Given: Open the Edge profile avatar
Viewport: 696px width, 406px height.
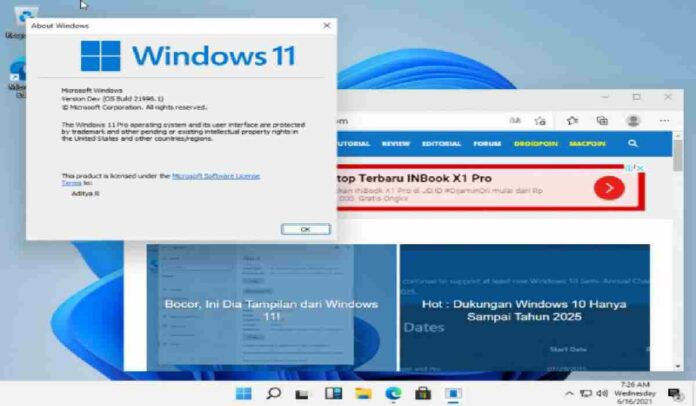Looking at the screenshot, I should [633, 121].
